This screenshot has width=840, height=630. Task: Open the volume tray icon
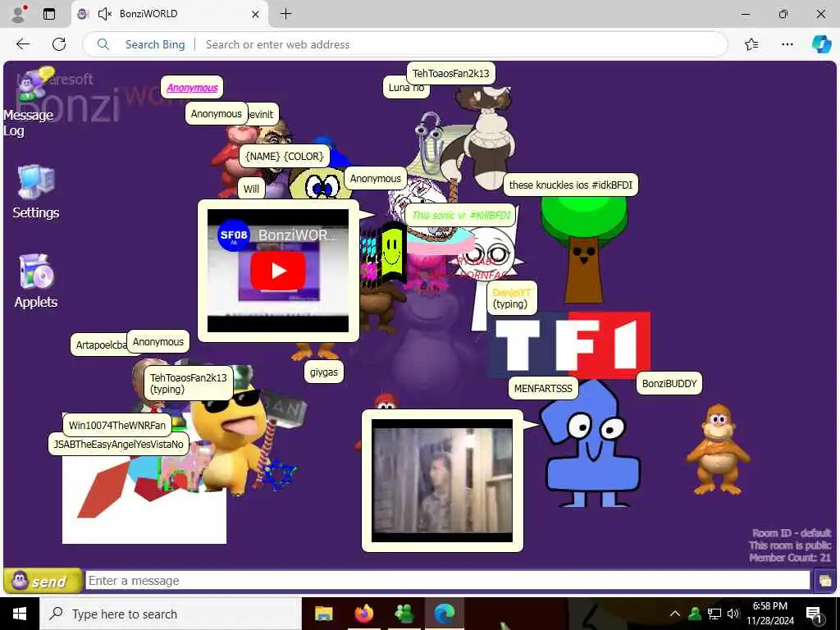pyautogui.click(x=733, y=614)
